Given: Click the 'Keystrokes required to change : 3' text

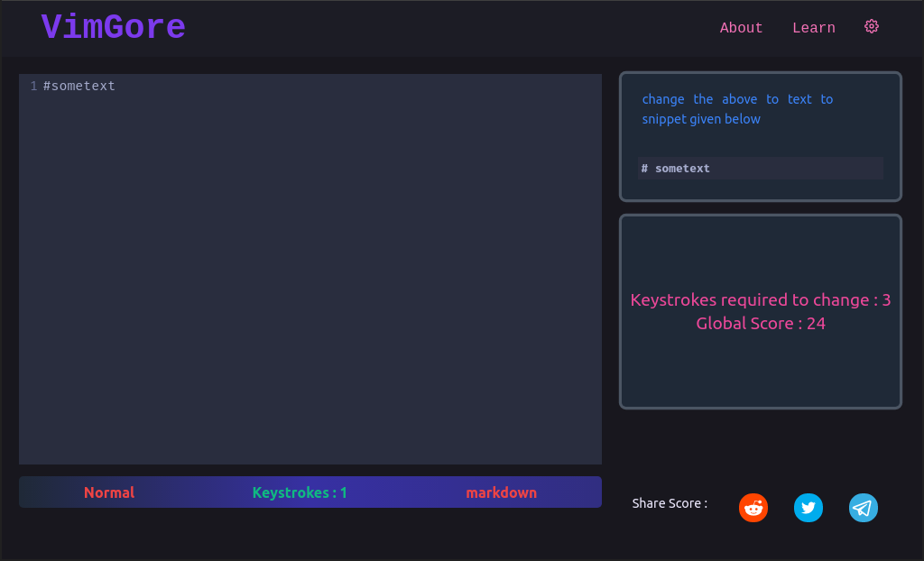Looking at the screenshot, I should coord(760,300).
